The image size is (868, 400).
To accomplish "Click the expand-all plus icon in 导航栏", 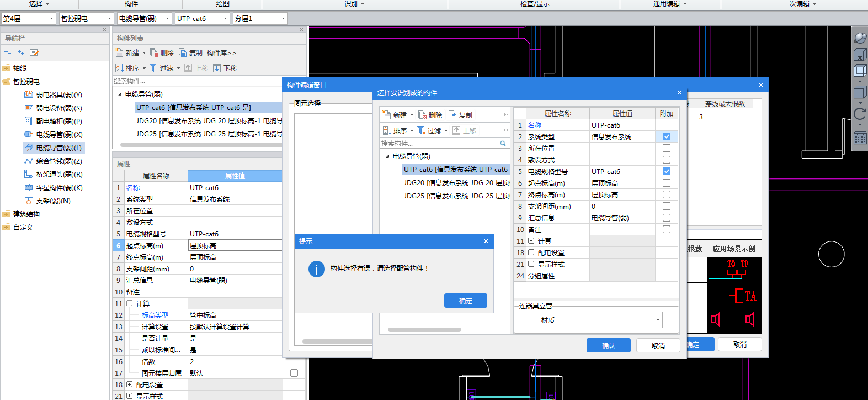I will click(x=21, y=52).
